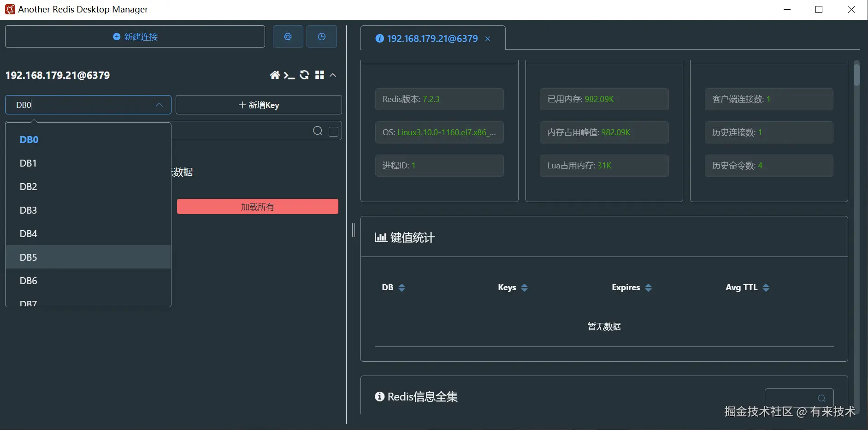Screen dimensions: 868x430
Task: Select DB1 from the database list
Action: coord(88,163)
